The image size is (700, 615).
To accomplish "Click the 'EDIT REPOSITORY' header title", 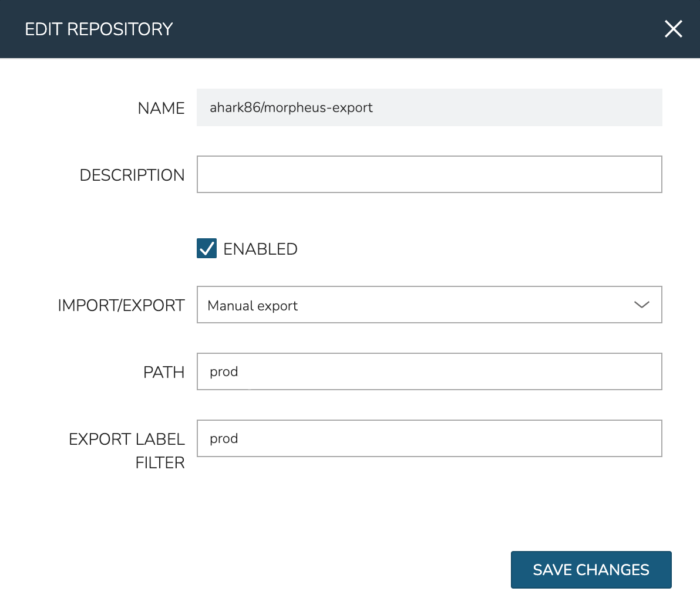I will 99,29.
